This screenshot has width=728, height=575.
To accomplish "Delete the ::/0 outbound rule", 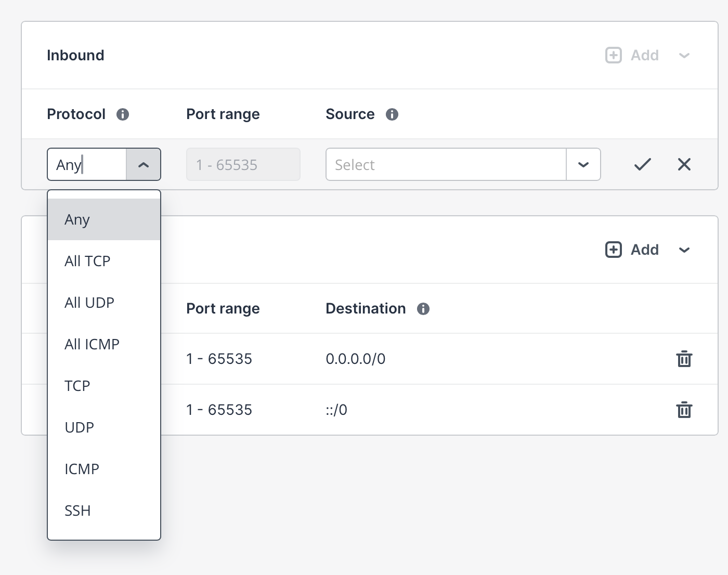I will [x=684, y=410].
